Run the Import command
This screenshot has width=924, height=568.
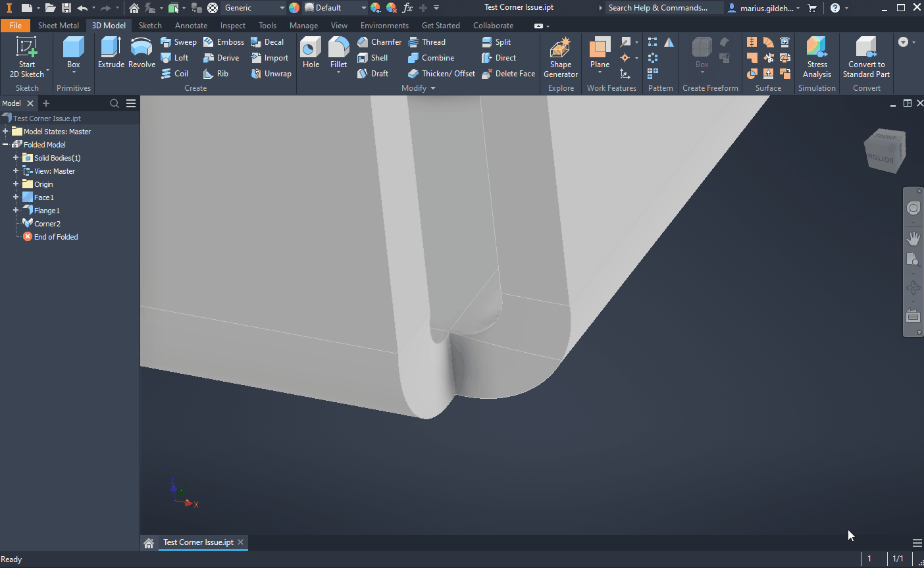tap(269, 58)
